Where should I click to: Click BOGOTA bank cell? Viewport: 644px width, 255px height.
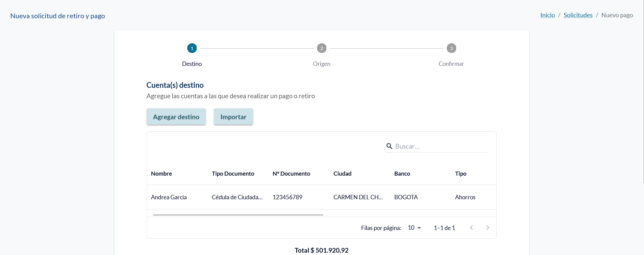406,197
